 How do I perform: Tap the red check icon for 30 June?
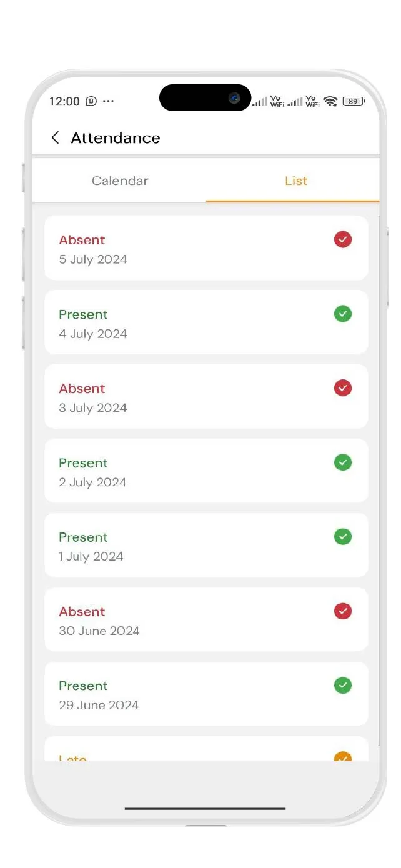click(342, 611)
